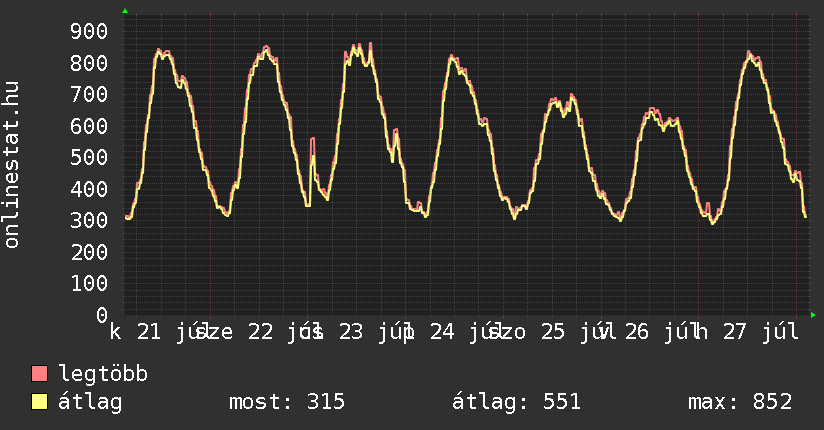Click the 500 y-axis label
The height and width of the screenshot is (430, 824).
(x=89, y=158)
